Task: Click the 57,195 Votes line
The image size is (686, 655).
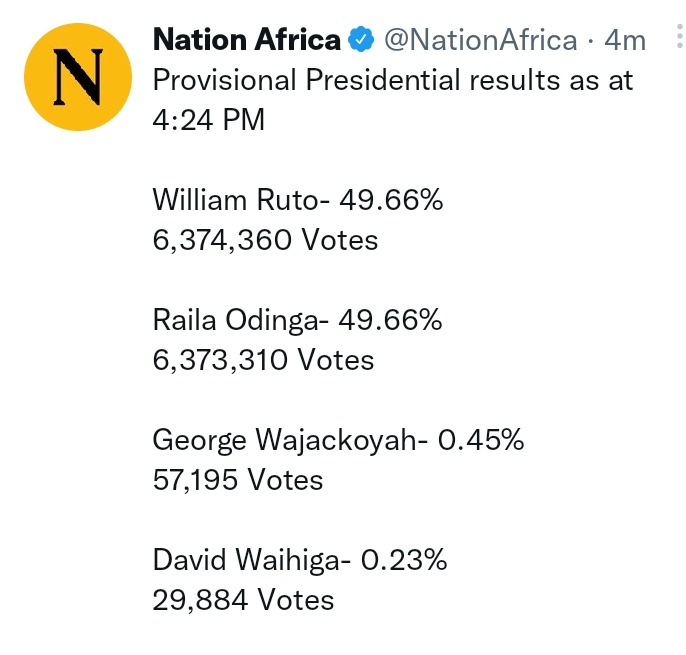Action: (238, 480)
